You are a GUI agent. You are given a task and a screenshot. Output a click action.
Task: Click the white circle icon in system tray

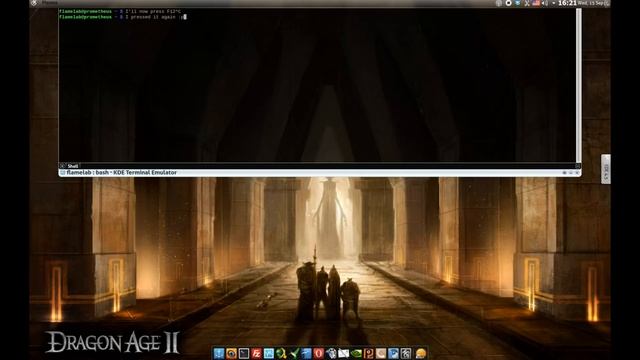tap(508, 3)
